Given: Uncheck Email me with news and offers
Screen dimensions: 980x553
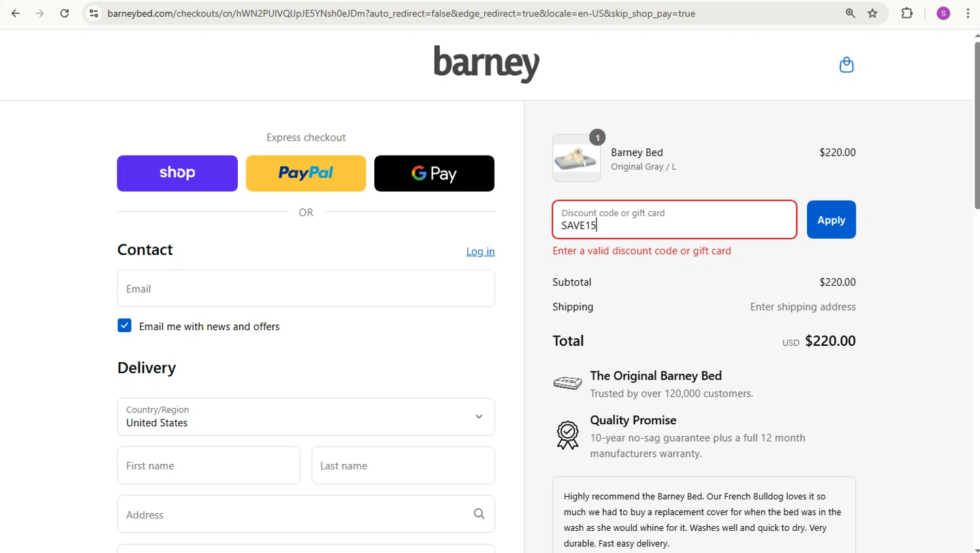Looking at the screenshot, I should point(125,326).
